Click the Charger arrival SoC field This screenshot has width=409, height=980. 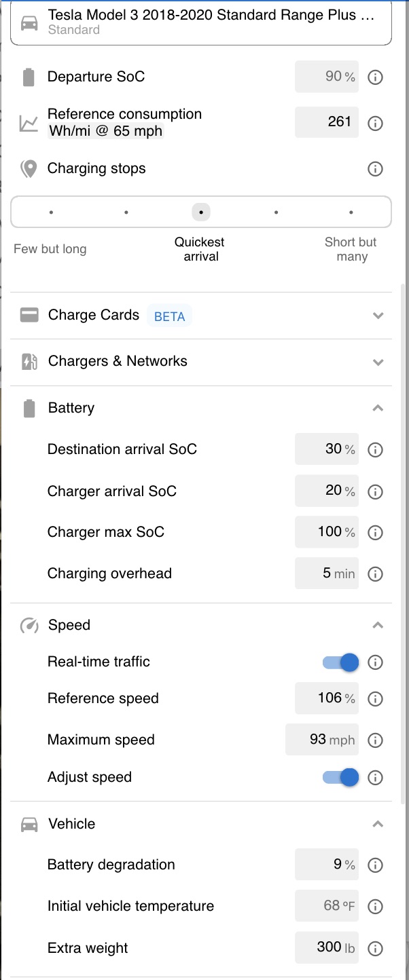tap(327, 491)
